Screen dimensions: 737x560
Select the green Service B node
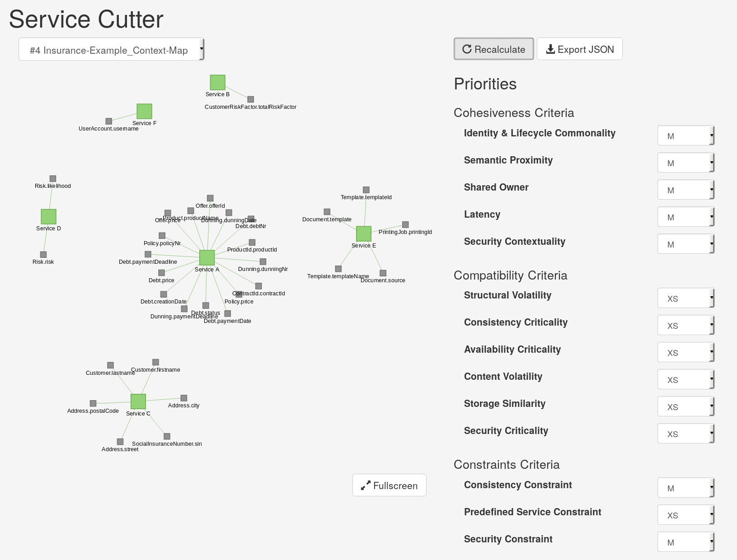click(218, 82)
